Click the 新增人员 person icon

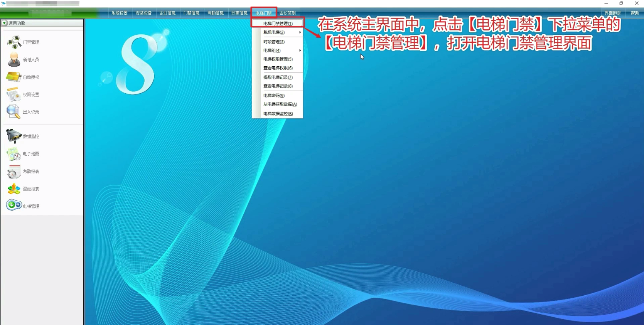pos(14,59)
